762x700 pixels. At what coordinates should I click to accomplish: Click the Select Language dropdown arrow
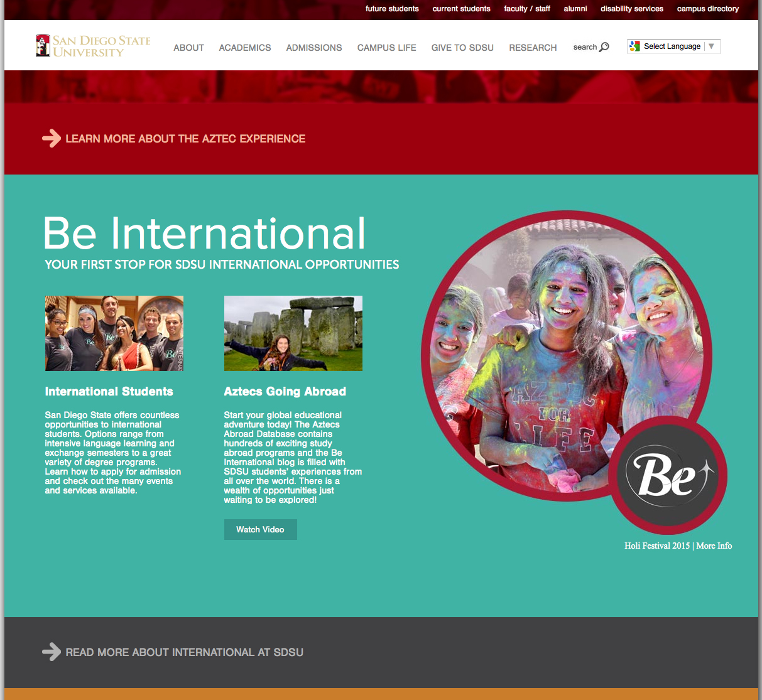711,46
